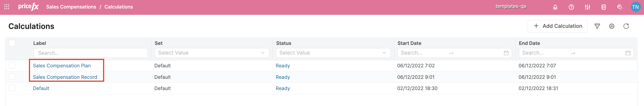The image size is (644, 106).
Task: Open the TN user avatar menu
Action: [x=635, y=7]
